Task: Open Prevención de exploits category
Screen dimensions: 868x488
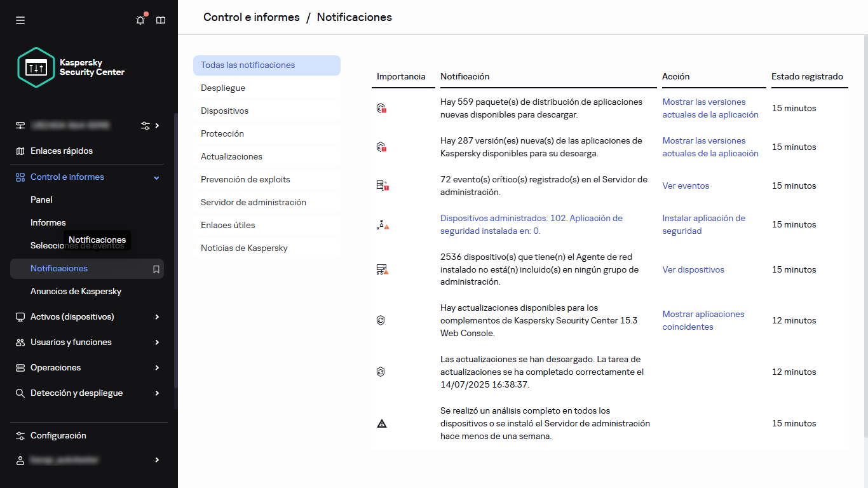Action: click(x=245, y=180)
